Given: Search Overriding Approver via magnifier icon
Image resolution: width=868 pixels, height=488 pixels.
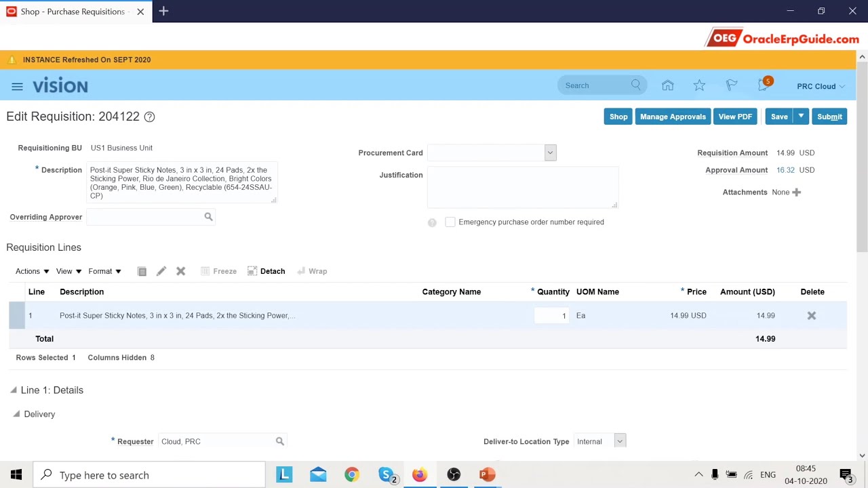Looking at the screenshot, I should tap(208, 217).
